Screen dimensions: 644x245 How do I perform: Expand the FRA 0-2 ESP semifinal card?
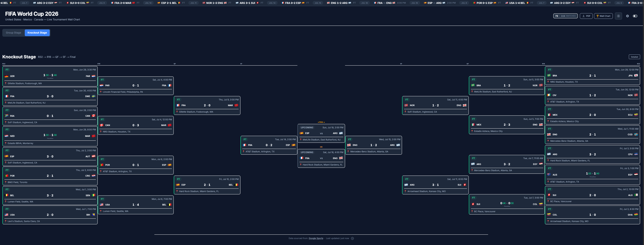[269, 145]
